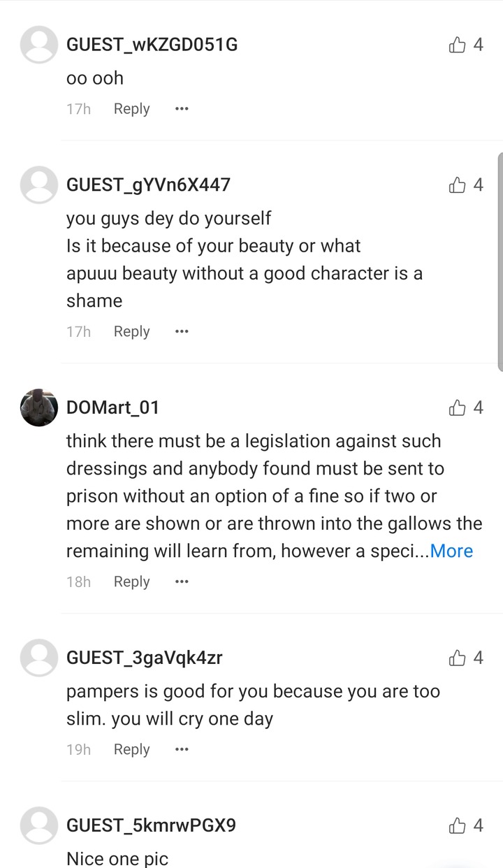Open GUEST_gYVn6X447's avatar icon
This screenshot has height=868, width=503.
click(x=39, y=185)
